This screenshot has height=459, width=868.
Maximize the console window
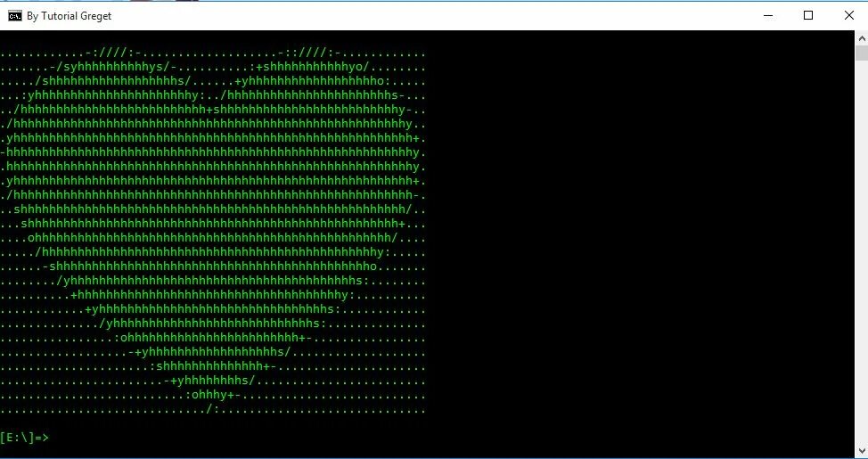pos(808,15)
